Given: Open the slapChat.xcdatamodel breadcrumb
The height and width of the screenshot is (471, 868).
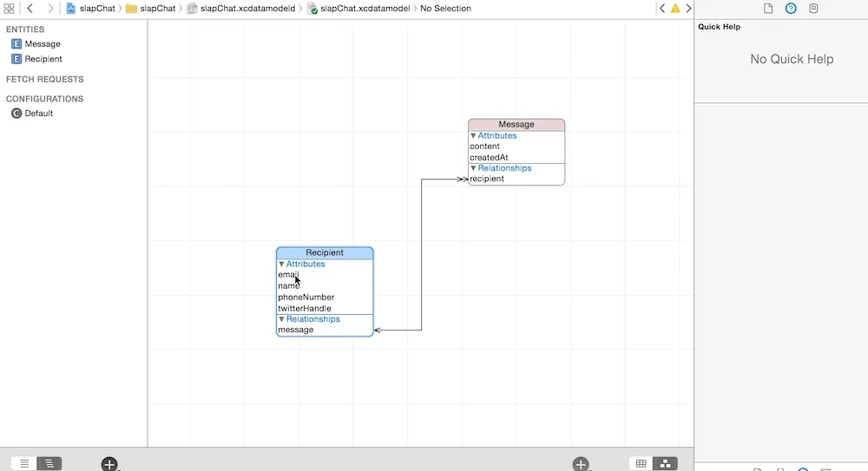Looking at the screenshot, I should click(x=359, y=9).
